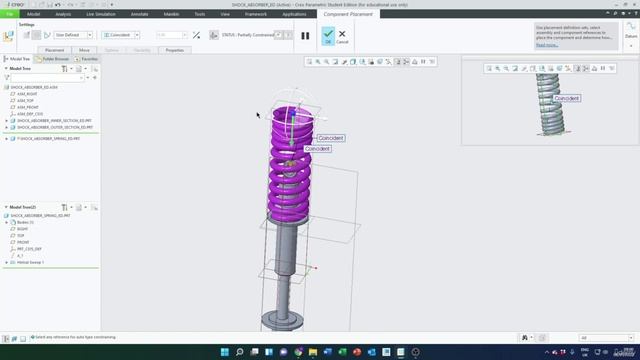Select the Component Placement tab
Screen dimensions: 640x360
point(348,14)
